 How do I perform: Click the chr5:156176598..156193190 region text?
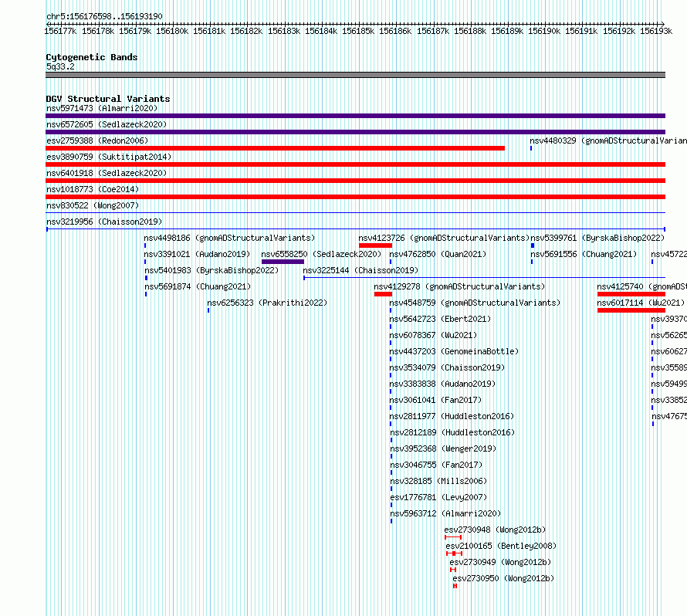point(104,16)
